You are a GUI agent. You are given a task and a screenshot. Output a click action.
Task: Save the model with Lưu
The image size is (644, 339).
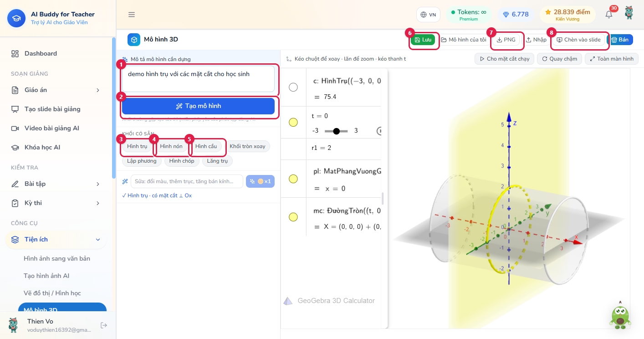coord(423,40)
